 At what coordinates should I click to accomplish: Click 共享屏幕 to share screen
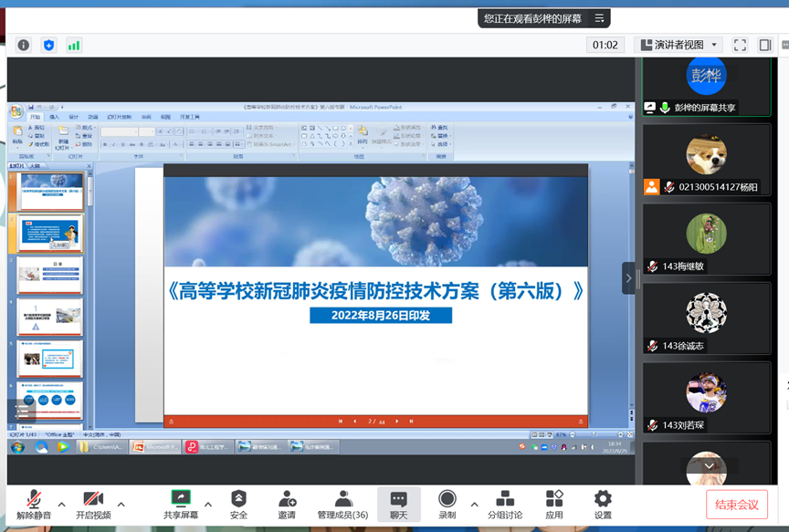[x=180, y=505]
